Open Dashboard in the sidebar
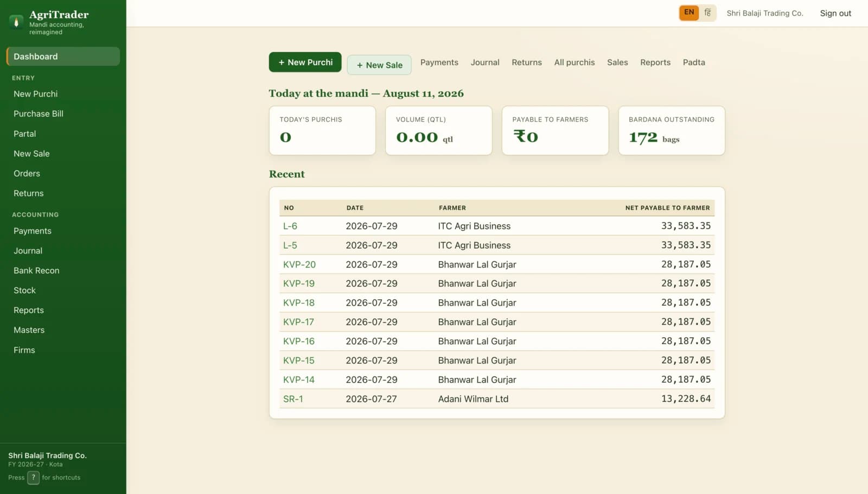 click(63, 56)
